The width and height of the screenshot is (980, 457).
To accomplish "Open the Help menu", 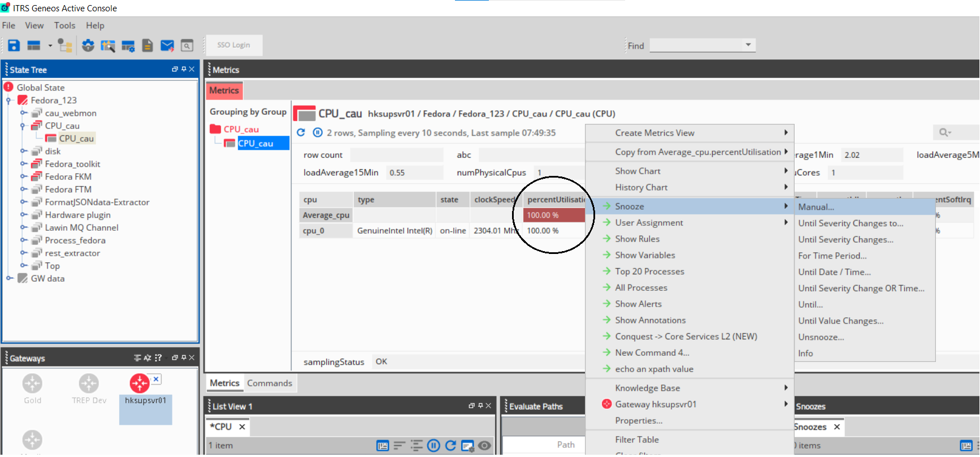I will pos(95,25).
